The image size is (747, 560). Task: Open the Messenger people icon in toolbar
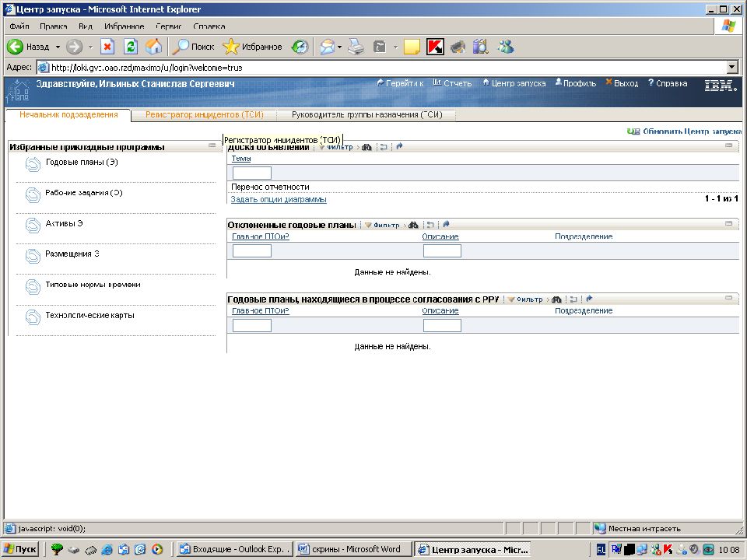pyautogui.click(x=506, y=47)
